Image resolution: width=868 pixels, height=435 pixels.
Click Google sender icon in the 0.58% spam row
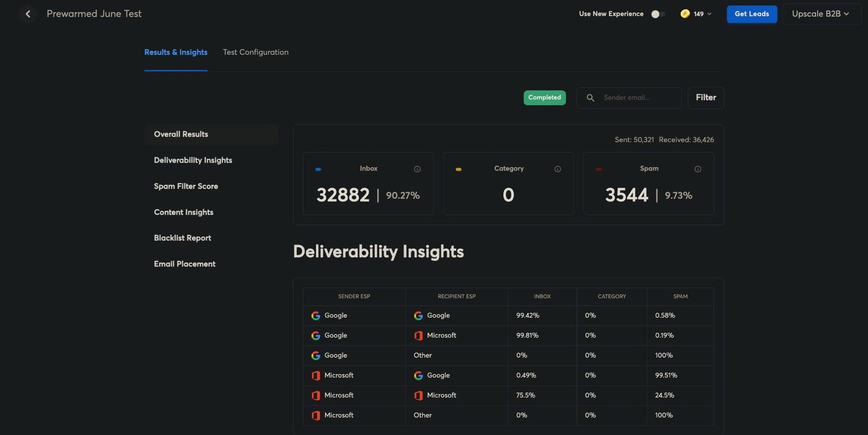pyautogui.click(x=316, y=316)
